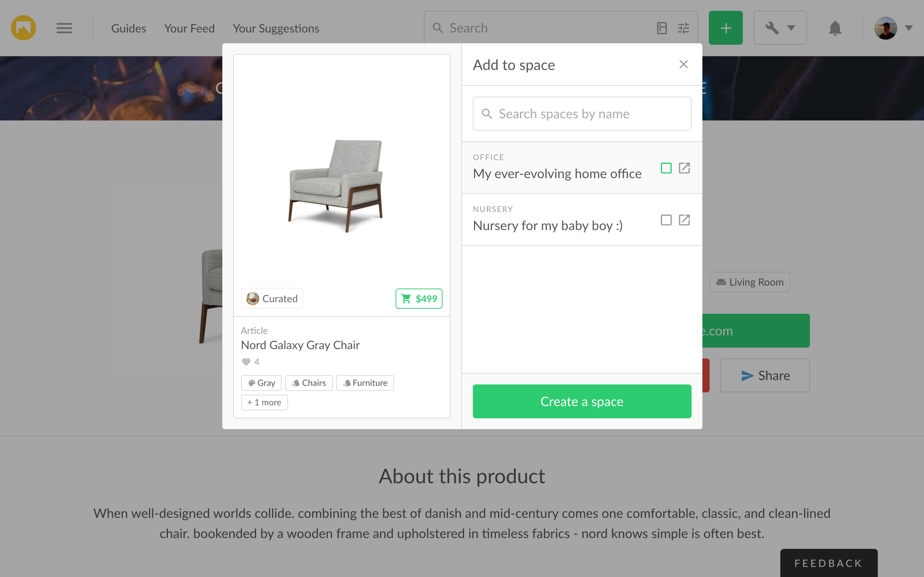Open home office space in new window
Viewport: 924px width, 577px height.
point(684,168)
